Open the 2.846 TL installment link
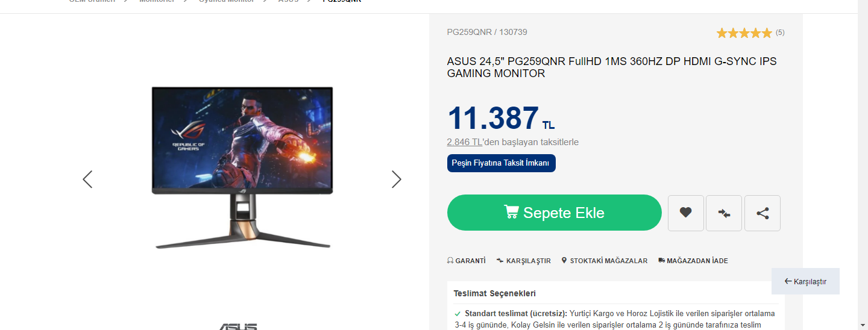Viewport: 868px width, 330px height. coord(464,142)
